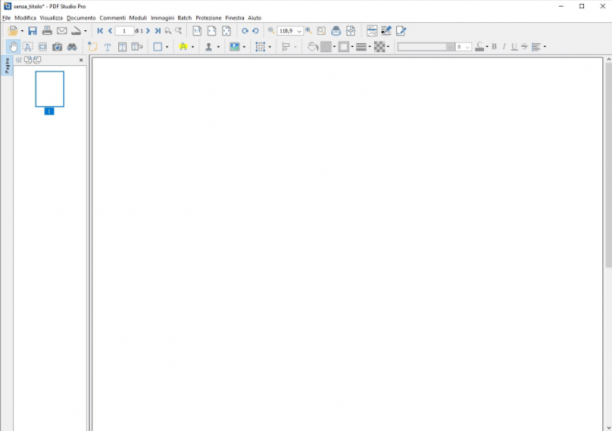
Task: Select the page 1 thumbnail
Action: click(x=50, y=89)
